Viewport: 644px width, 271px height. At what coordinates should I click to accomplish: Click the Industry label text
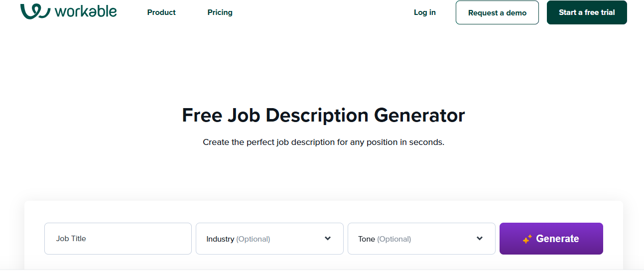[x=220, y=239]
